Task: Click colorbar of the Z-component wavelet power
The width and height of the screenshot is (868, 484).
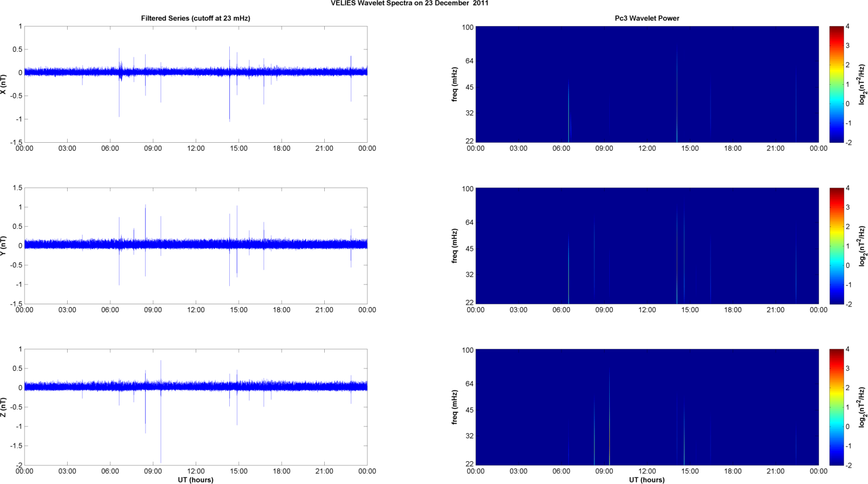Action: pyautogui.click(x=836, y=407)
